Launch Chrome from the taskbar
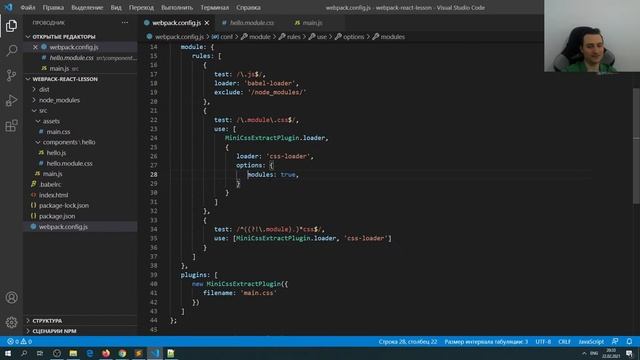The width and height of the screenshot is (640, 360). (x=122, y=353)
